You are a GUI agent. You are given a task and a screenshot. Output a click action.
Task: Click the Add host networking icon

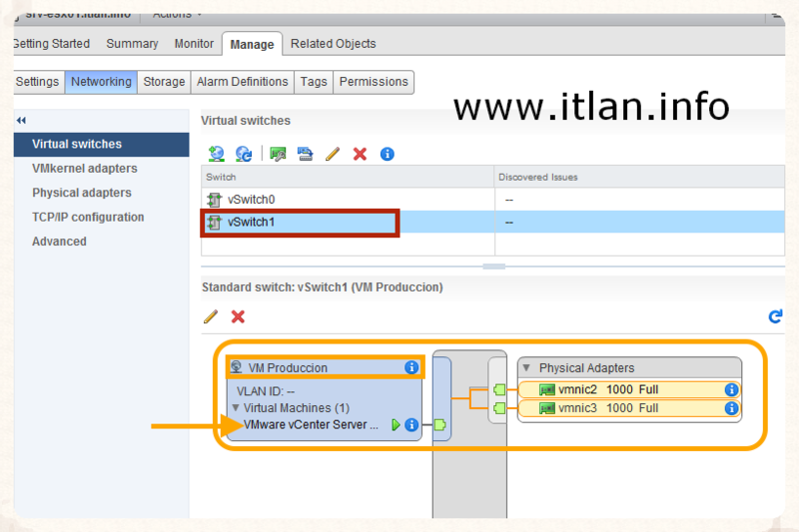click(216, 154)
